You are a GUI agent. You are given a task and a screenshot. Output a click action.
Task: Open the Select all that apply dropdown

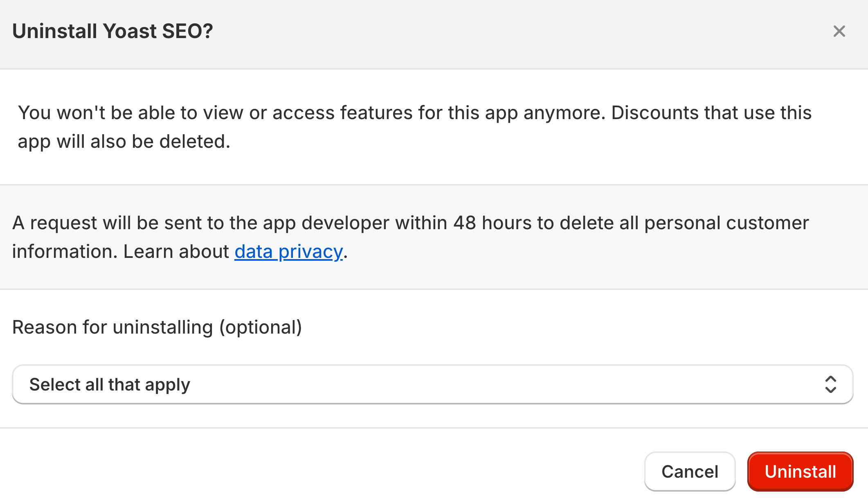click(x=432, y=384)
